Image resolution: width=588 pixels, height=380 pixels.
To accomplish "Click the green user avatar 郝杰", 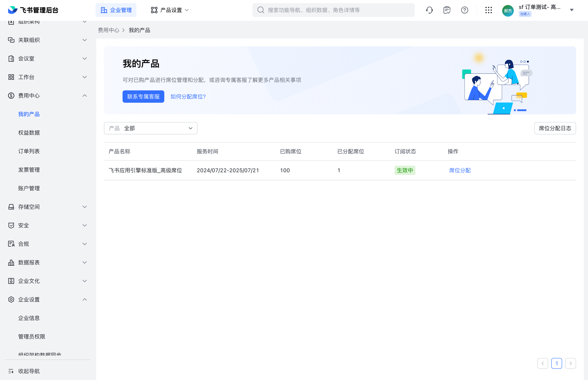I will coord(508,11).
